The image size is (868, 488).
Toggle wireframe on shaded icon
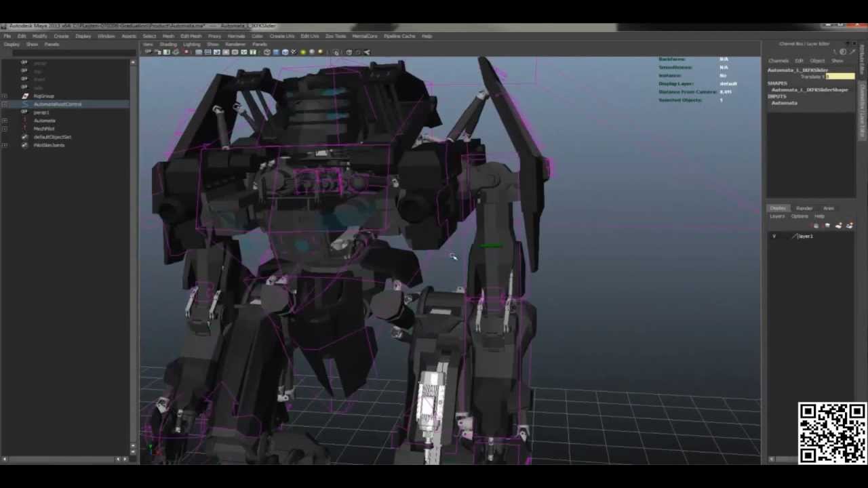[285, 52]
